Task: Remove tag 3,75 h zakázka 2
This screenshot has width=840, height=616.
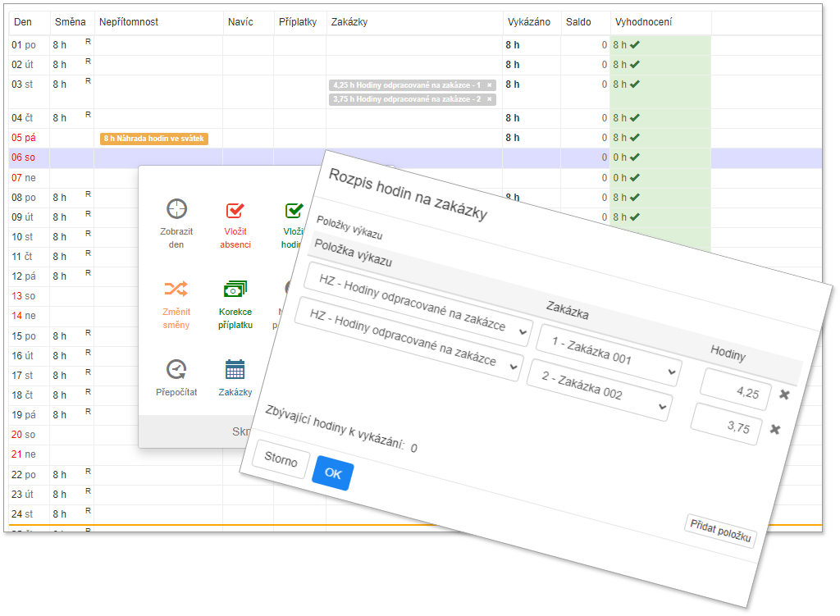Action: (x=489, y=99)
